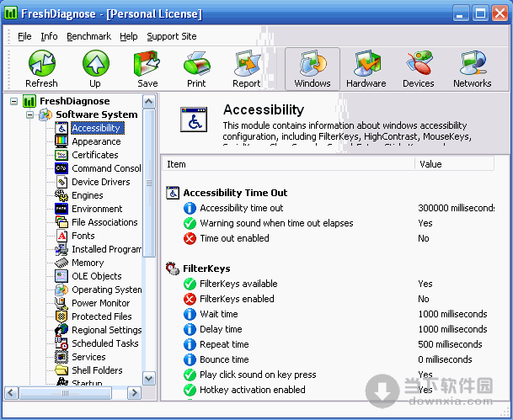Click the Scheduled Tasks clock icon

click(61, 343)
